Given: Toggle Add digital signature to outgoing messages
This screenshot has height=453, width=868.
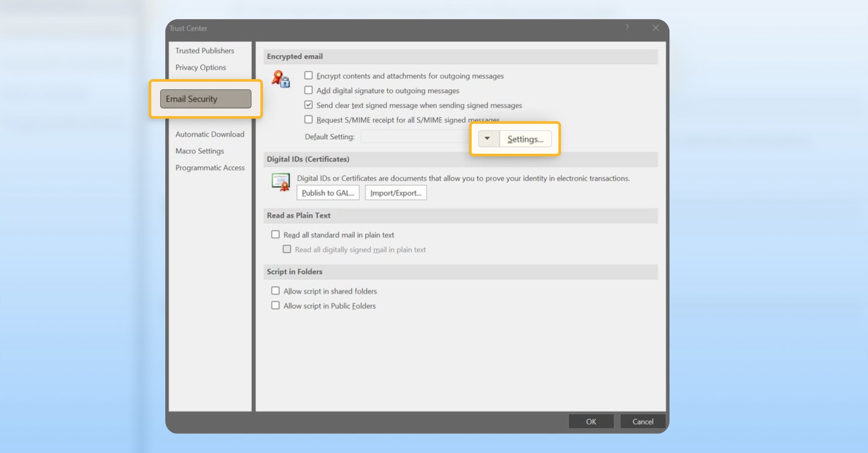Looking at the screenshot, I should pyautogui.click(x=308, y=90).
